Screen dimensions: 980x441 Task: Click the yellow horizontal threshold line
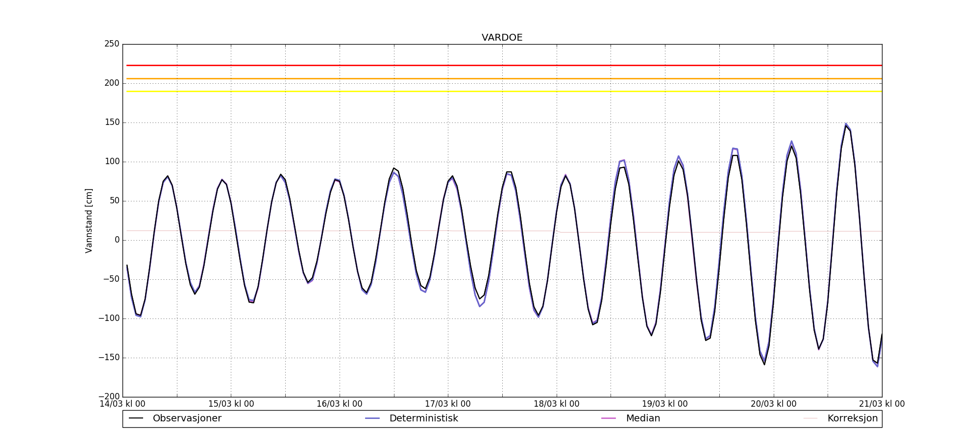pyautogui.click(x=502, y=91)
